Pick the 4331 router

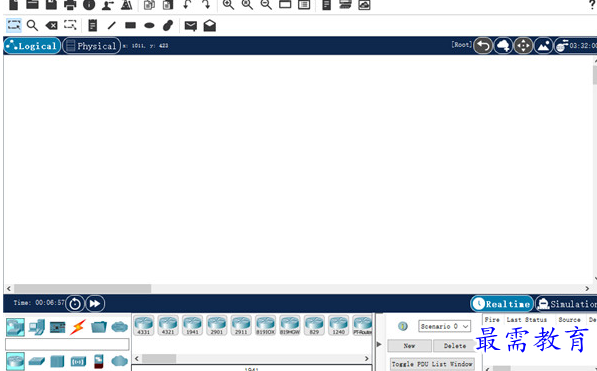144,325
